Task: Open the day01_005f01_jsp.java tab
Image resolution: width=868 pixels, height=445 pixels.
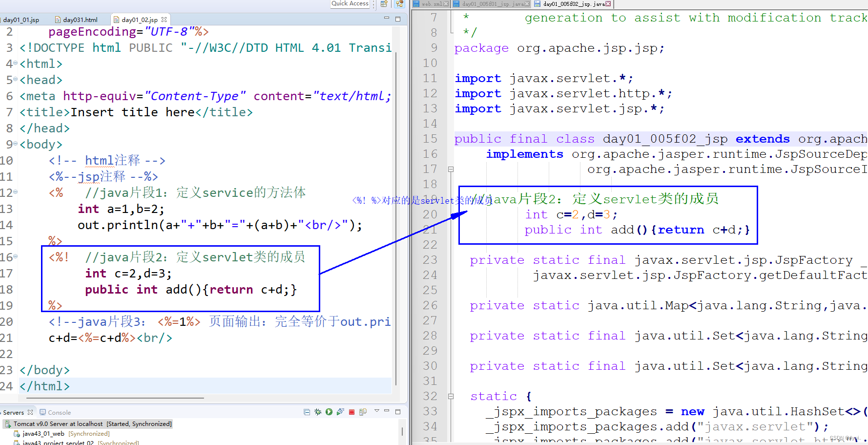Action: [491, 4]
